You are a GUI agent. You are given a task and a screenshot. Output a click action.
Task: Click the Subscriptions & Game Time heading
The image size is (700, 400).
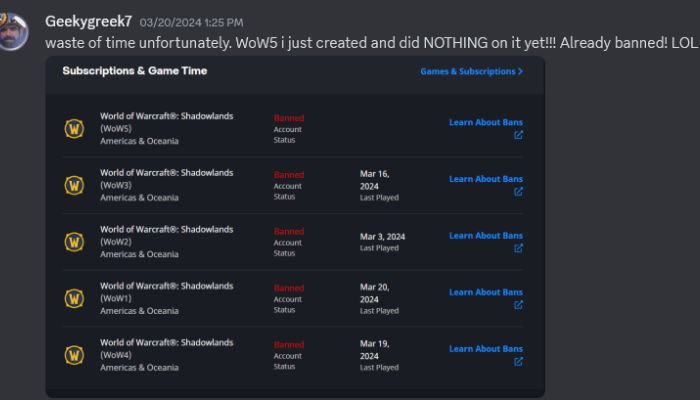coord(134,71)
